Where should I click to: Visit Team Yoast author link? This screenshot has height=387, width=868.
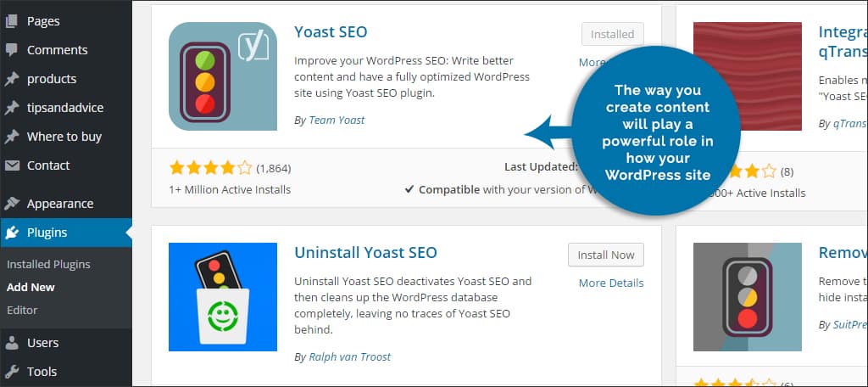pyautogui.click(x=337, y=120)
